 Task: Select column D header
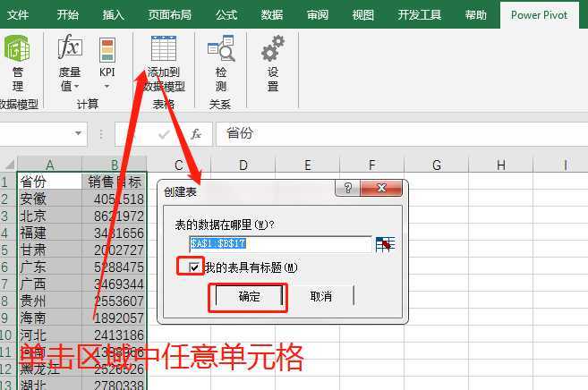click(243, 165)
